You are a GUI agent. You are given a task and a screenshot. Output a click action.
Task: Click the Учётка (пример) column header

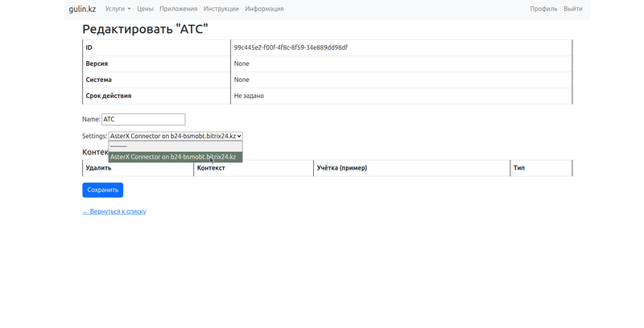click(x=341, y=168)
